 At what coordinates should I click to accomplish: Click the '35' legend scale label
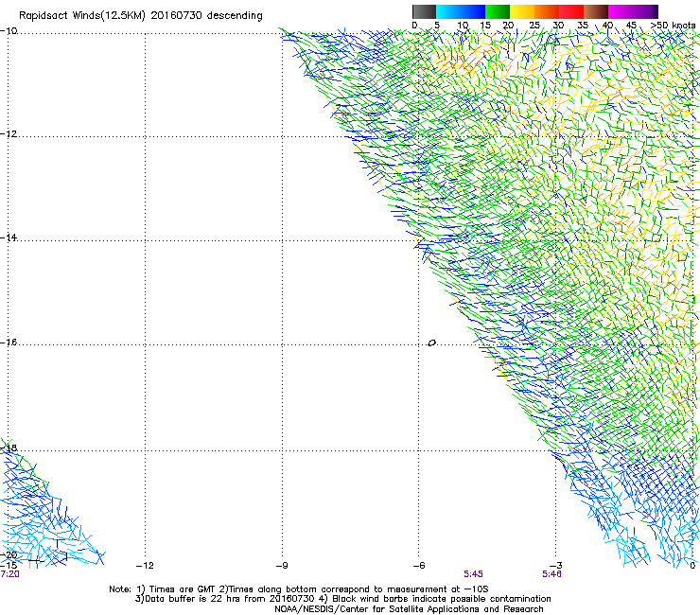[x=583, y=26]
